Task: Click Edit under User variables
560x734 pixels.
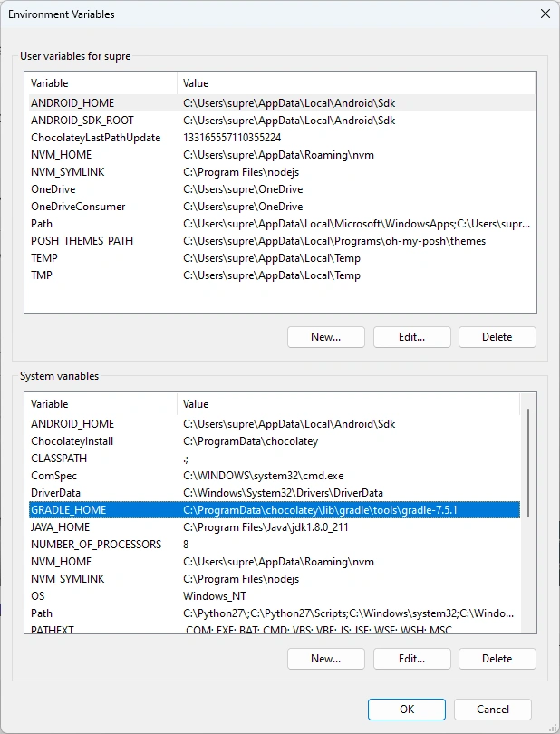Action: (411, 337)
